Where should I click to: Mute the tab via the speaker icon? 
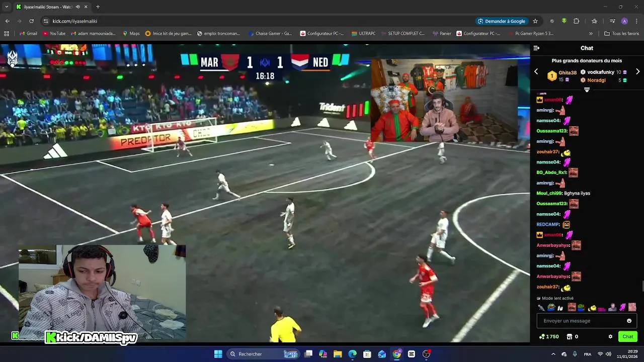77,7
